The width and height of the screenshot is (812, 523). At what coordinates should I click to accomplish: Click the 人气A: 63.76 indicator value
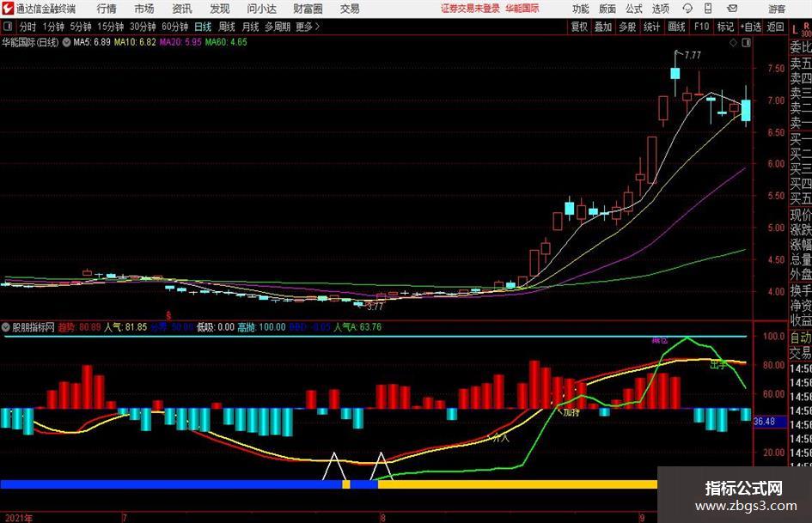coord(357,327)
